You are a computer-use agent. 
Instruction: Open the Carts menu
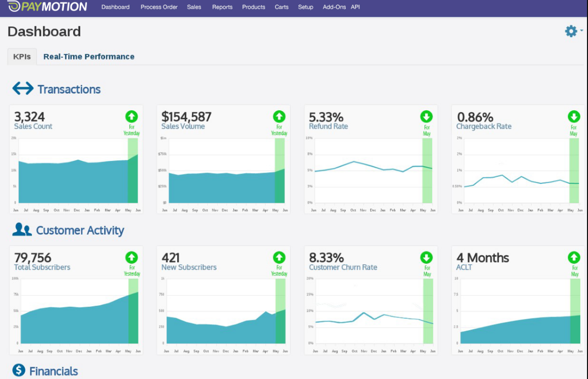click(281, 7)
